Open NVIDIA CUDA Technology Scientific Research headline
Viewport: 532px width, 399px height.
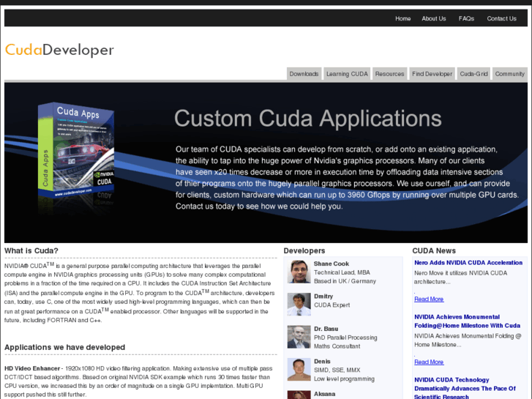click(x=465, y=388)
